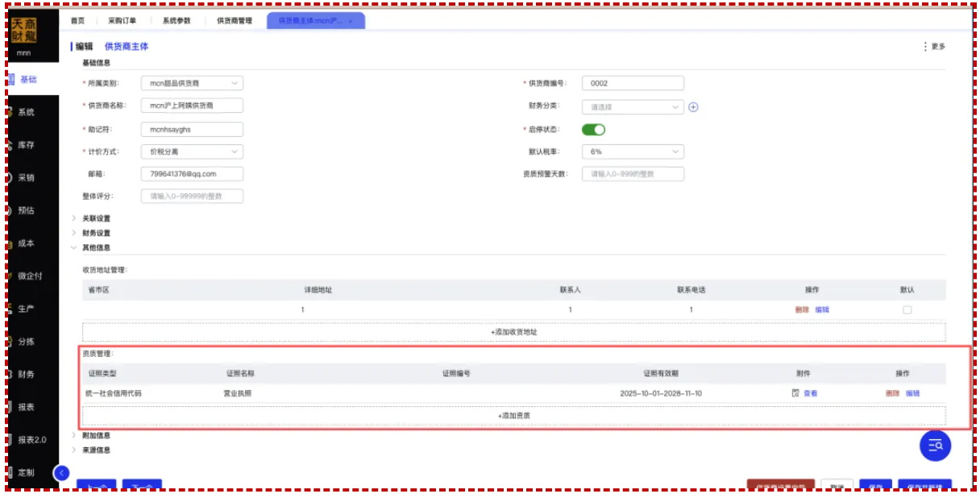The image size is (980, 498).
Task: Open the 默认税率 dropdown showing 6%
Action: [x=633, y=151]
